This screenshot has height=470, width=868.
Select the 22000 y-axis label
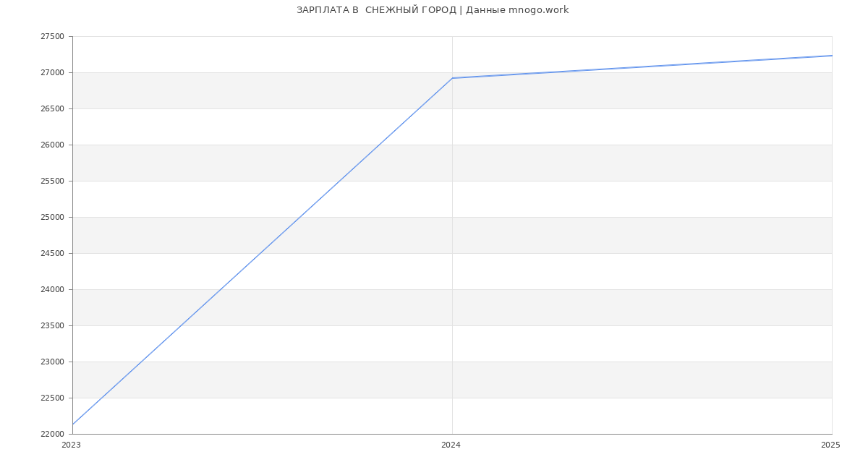(x=52, y=435)
